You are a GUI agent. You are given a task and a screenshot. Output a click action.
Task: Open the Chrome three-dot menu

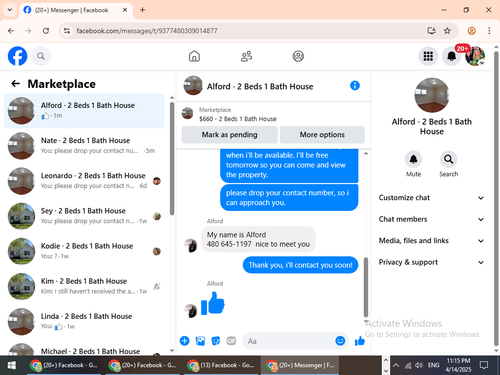click(489, 31)
